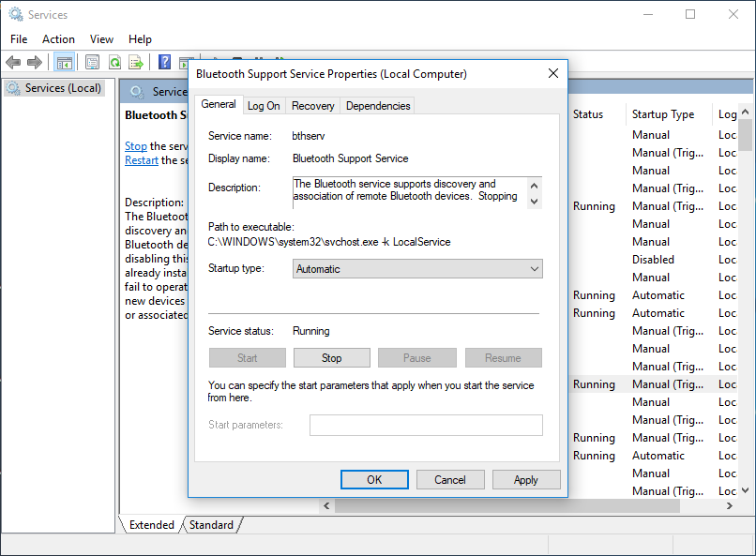Open the Action menu
The image size is (756, 556).
[58, 39]
